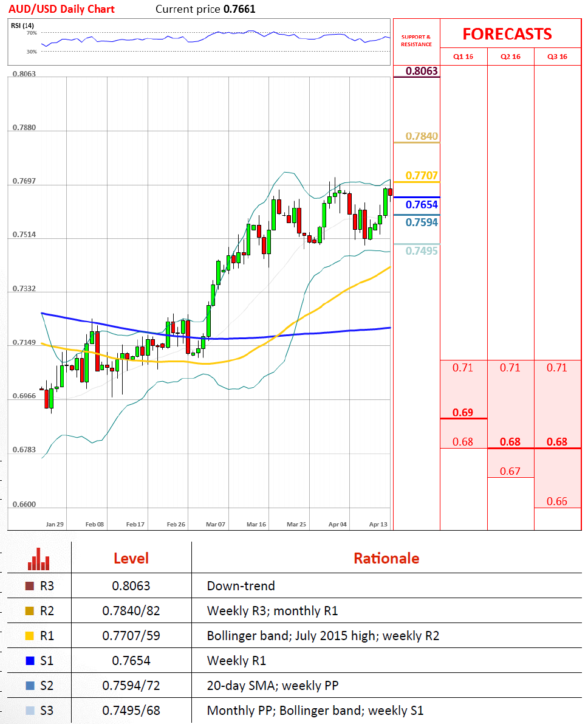This screenshot has height=724, width=588.
Task: Click the 0.8063 resistance level label
Action: (x=422, y=71)
